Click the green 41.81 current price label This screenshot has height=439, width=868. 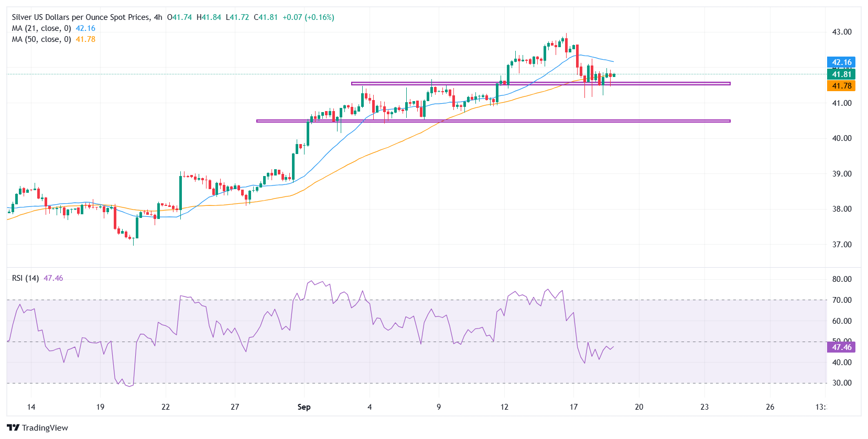point(841,74)
